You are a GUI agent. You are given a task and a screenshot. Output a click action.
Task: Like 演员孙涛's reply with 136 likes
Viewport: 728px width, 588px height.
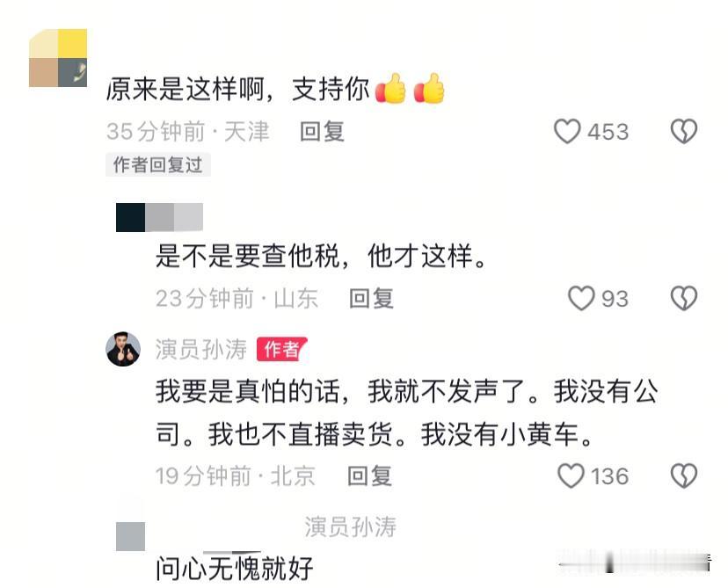pos(571,475)
